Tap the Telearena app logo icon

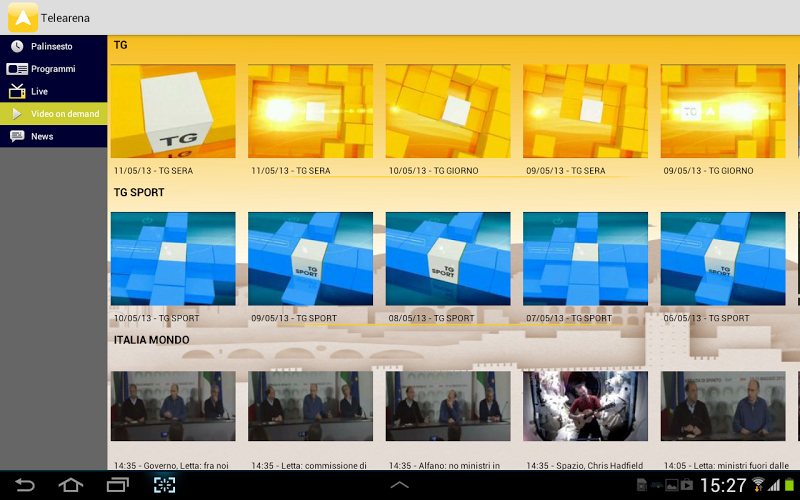pos(23,17)
